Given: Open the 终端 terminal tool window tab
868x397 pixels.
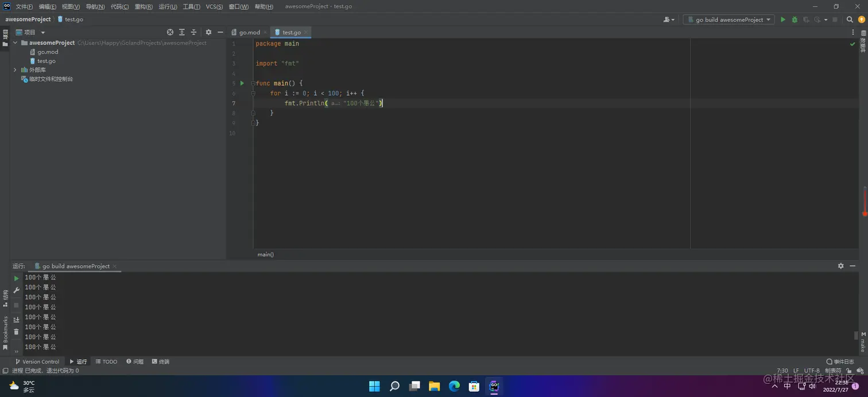Looking at the screenshot, I should (161, 361).
